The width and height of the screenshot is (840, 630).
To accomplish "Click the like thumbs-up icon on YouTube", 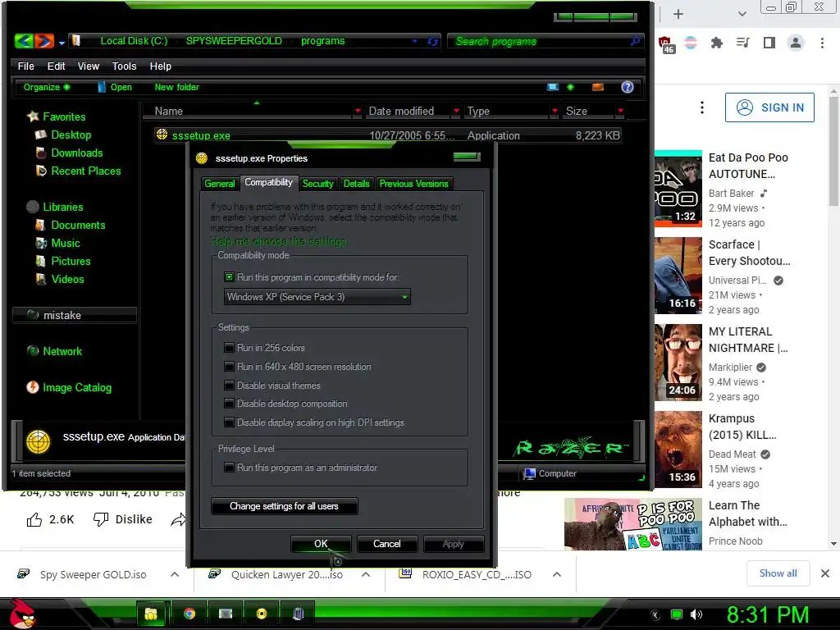I will [34, 519].
